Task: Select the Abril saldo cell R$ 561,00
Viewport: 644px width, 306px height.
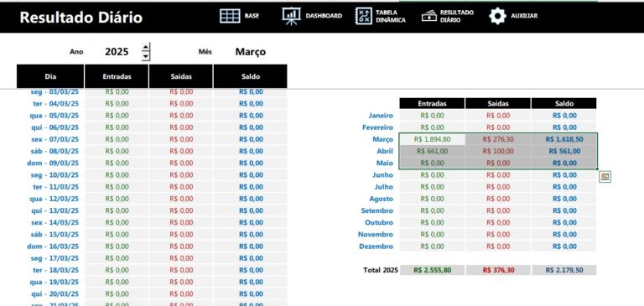Action: coord(563,151)
